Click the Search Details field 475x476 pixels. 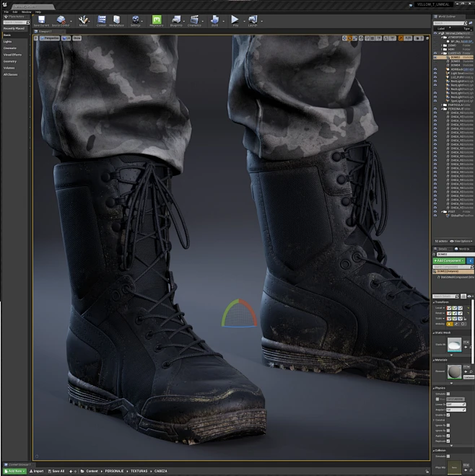(445, 296)
